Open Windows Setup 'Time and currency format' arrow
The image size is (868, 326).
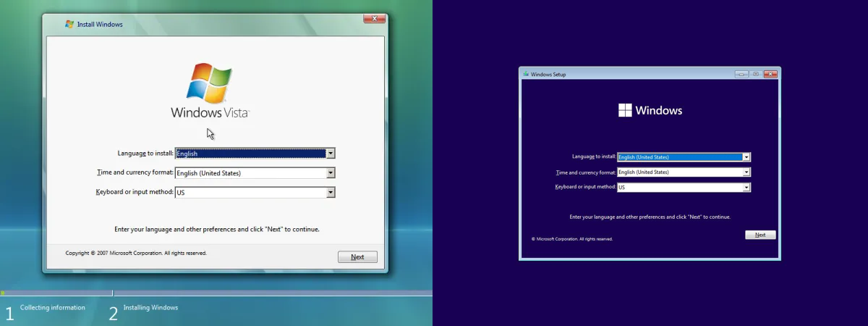pos(746,172)
